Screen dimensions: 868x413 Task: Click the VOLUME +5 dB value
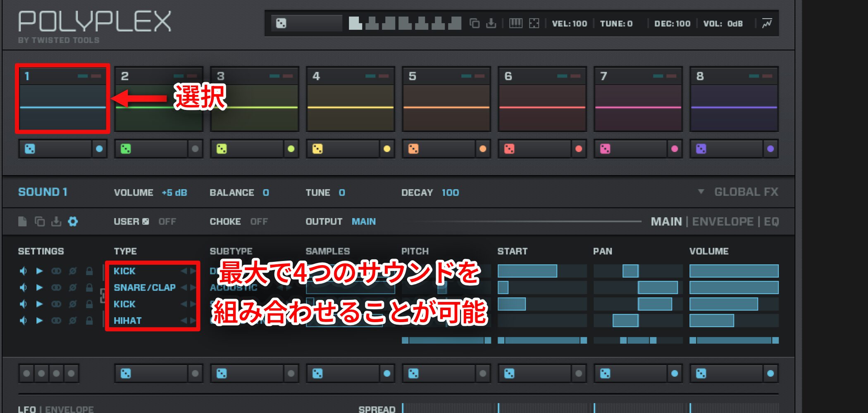(174, 192)
